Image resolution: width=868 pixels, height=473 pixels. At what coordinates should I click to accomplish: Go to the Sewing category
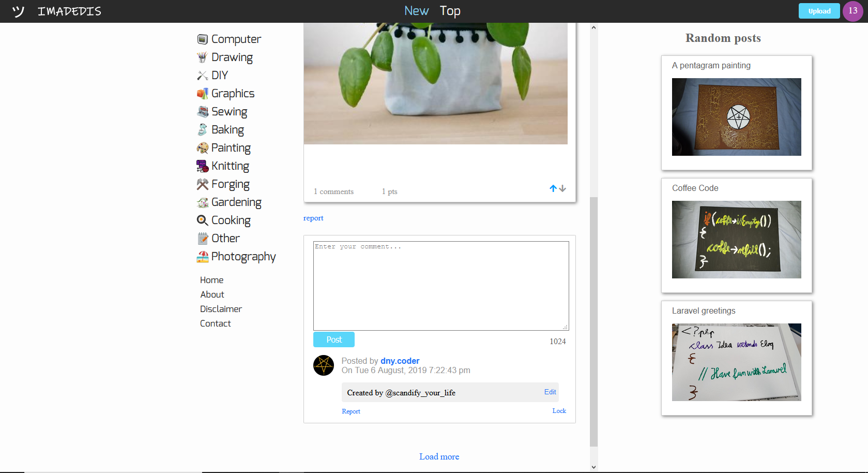[230, 112]
